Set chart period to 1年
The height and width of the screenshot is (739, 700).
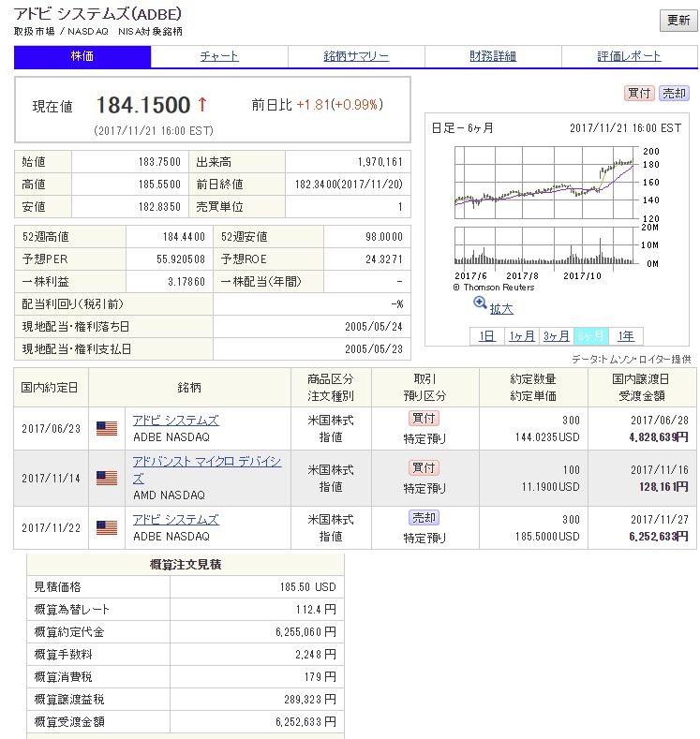click(625, 336)
